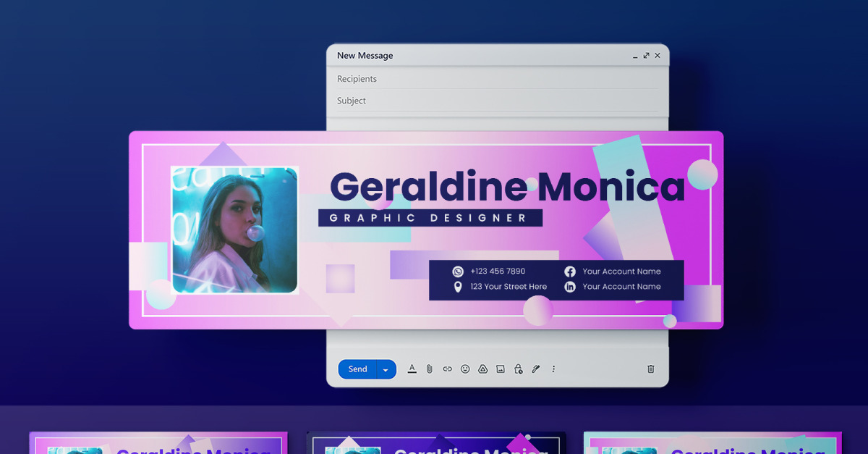
Task: Insert a file from Drive
Action: pyautogui.click(x=481, y=369)
